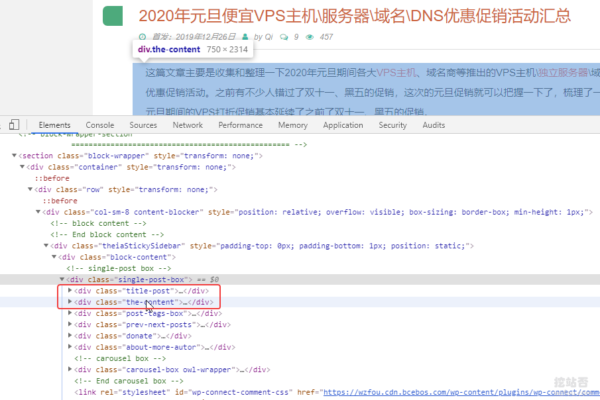
Task: Click the clock icon before the publish date
Action: coord(142,37)
